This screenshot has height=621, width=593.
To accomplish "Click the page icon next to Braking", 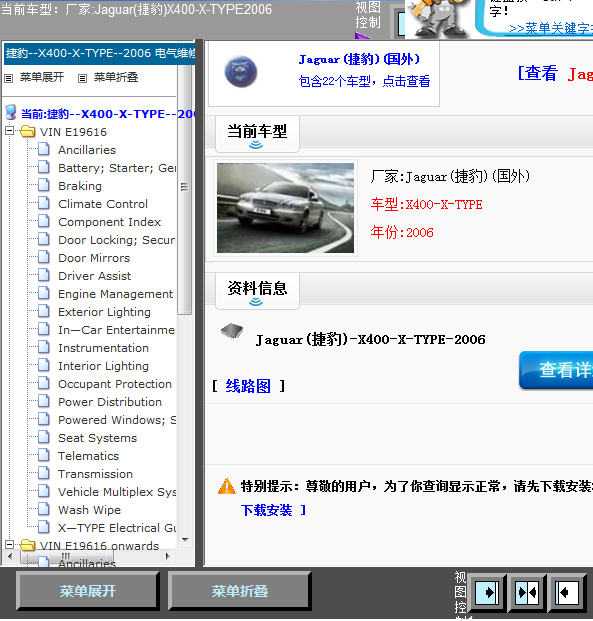I will [x=44, y=185].
